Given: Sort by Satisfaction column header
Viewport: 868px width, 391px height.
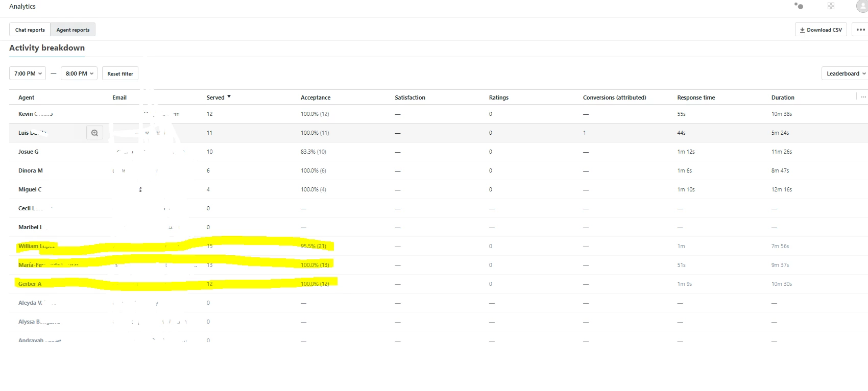Looking at the screenshot, I should 410,97.
